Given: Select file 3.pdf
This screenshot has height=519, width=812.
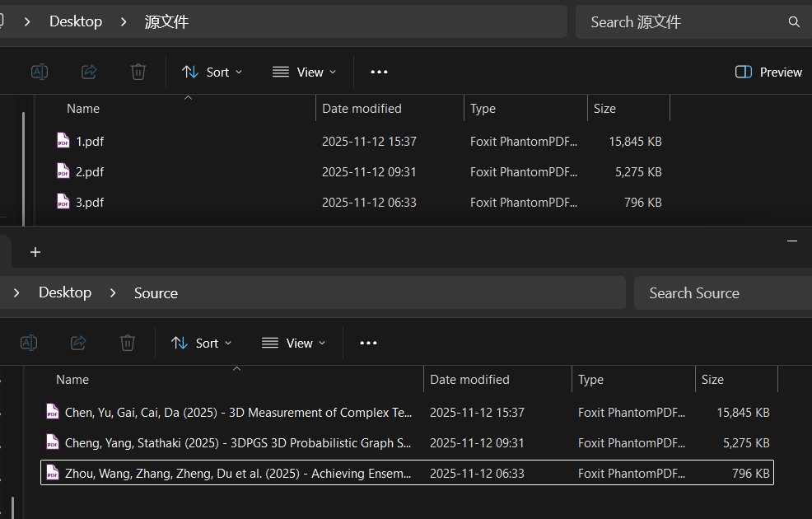Looking at the screenshot, I should [90, 203].
